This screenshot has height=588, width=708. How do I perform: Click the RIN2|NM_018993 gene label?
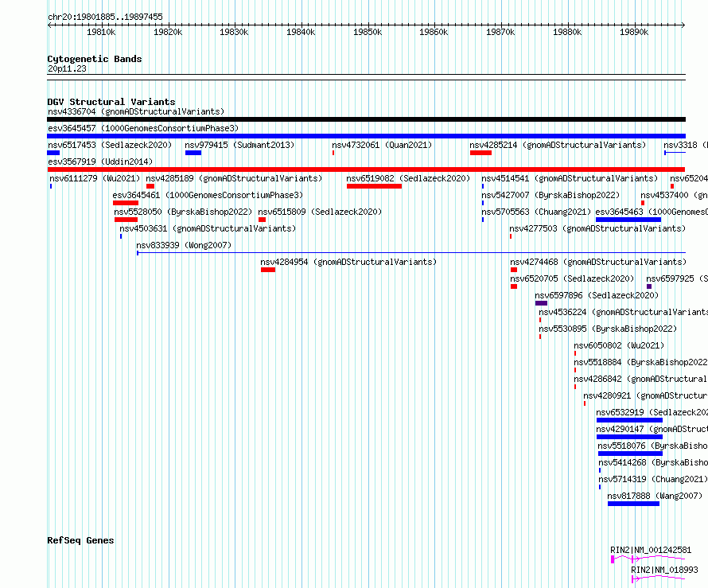pyautogui.click(x=664, y=570)
